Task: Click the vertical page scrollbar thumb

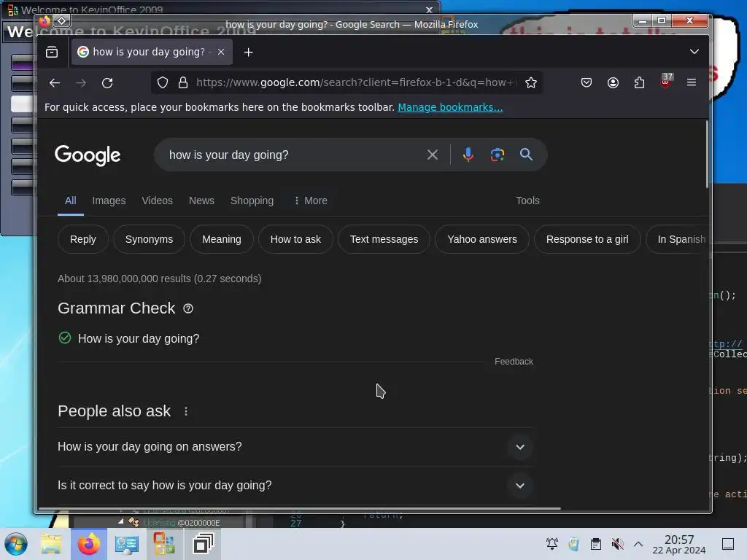Action: [x=707, y=154]
